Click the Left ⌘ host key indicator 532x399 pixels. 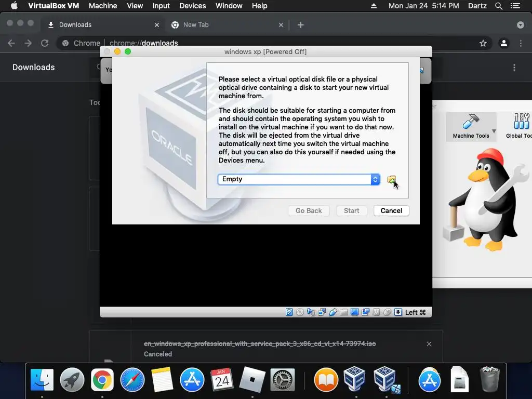pyautogui.click(x=415, y=312)
